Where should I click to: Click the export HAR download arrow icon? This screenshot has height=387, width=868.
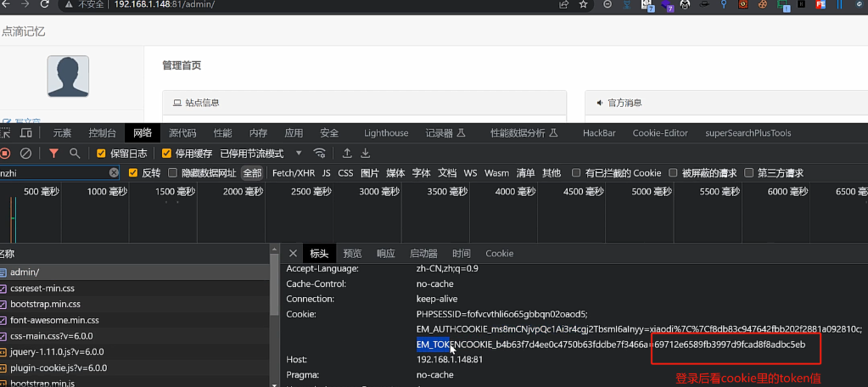click(366, 154)
